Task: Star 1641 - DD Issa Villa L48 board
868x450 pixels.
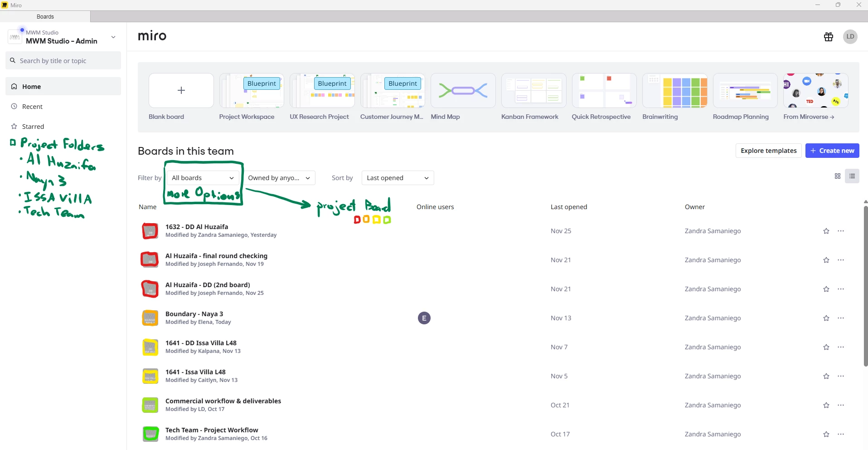Action: (826, 347)
